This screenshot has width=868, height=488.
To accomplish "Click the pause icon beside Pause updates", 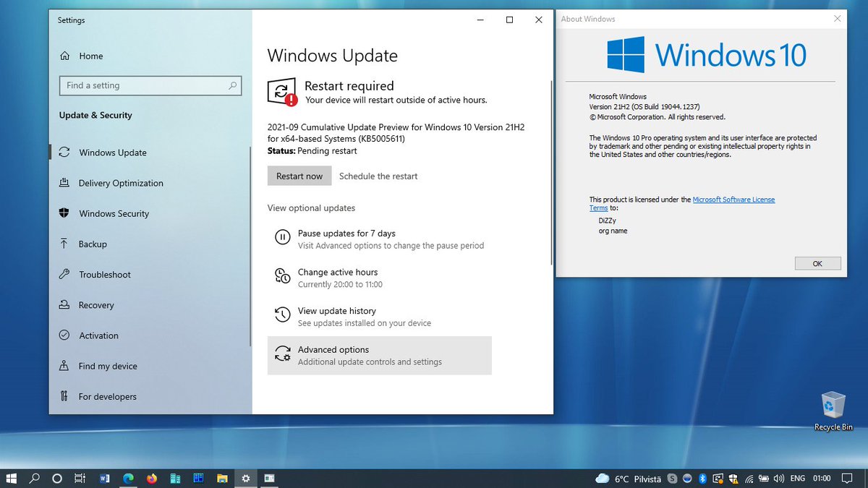I will pyautogui.click(x=282, y=237).
